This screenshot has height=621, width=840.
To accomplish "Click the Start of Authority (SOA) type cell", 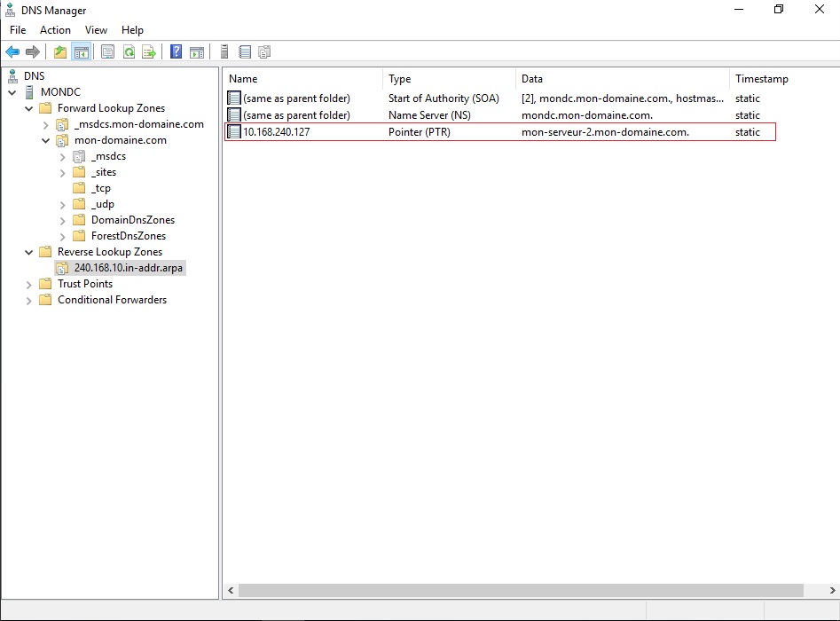I will tap(444, 98).
